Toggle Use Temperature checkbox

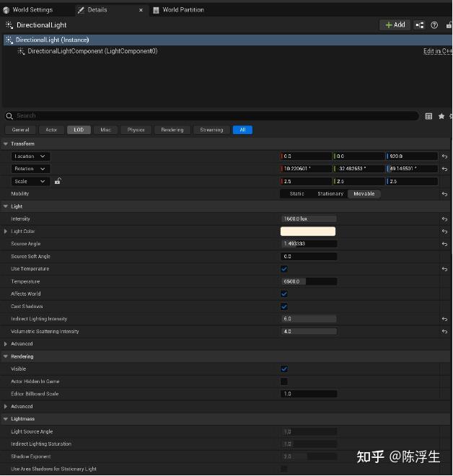pos(284,269)
